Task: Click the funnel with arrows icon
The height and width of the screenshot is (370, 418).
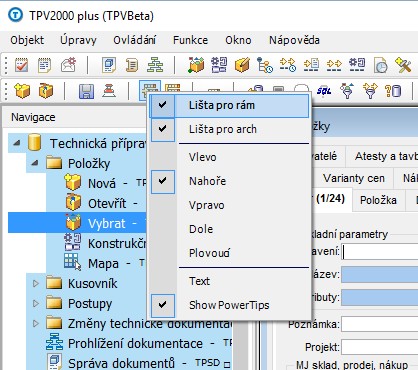Action: tap(370, 91)
